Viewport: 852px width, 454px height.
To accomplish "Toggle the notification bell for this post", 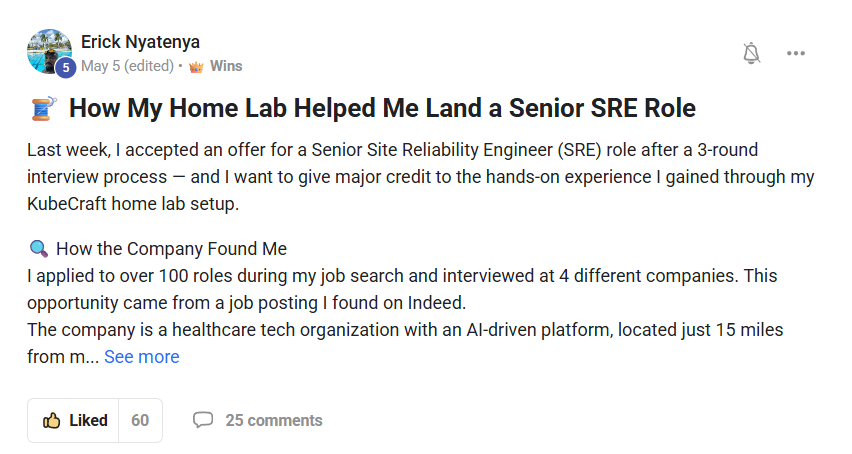I will 752,54.
